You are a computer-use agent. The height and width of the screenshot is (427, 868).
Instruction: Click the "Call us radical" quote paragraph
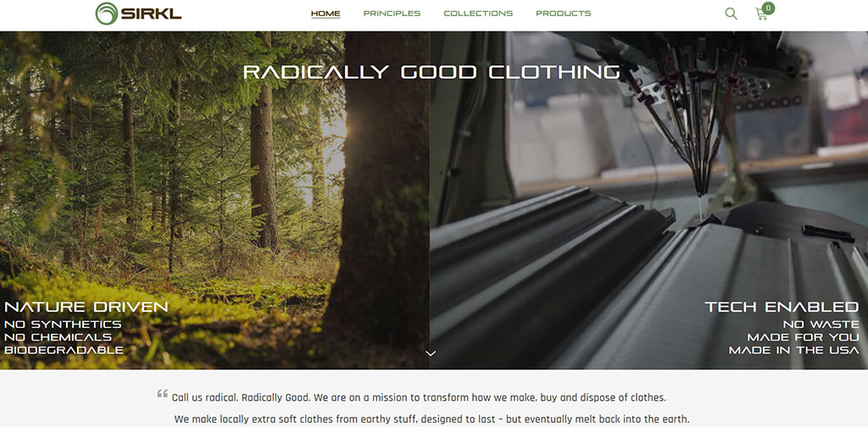point(431,408)
